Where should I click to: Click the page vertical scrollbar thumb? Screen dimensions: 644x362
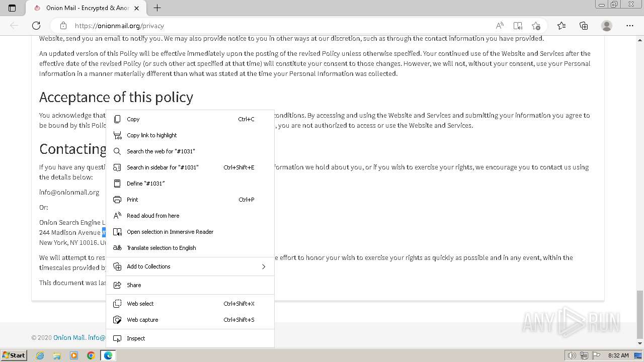point(640,315)
